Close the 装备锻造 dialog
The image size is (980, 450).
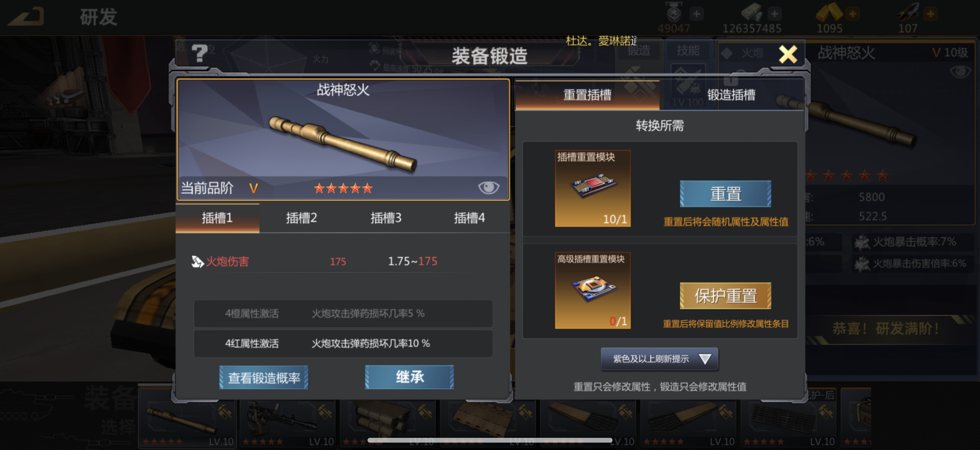pyautogui.click(x=788, y=54)
